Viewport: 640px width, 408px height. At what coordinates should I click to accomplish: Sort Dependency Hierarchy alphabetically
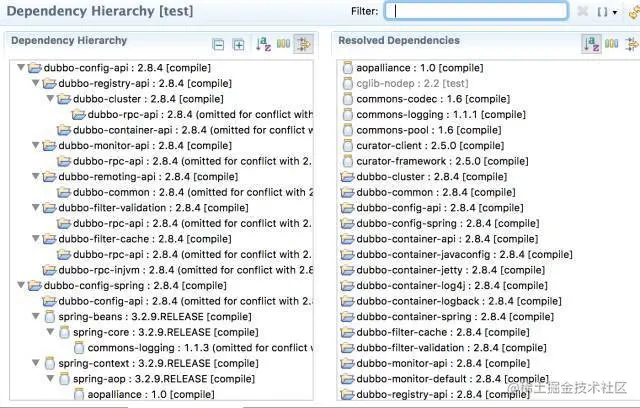pos(263,44)
